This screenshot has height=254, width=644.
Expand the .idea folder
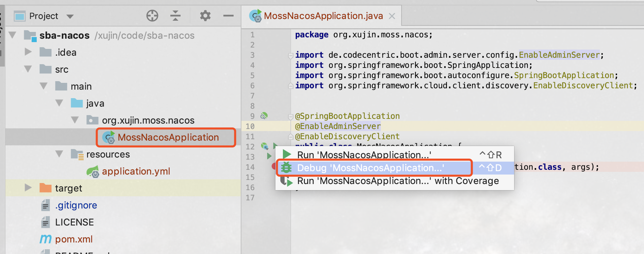point(28,52)
